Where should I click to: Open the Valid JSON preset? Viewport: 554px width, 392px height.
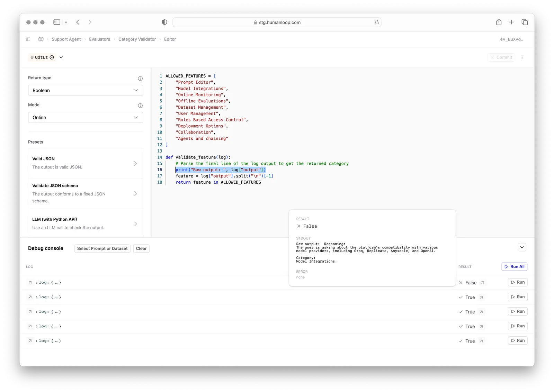click(x=86, y=163)
